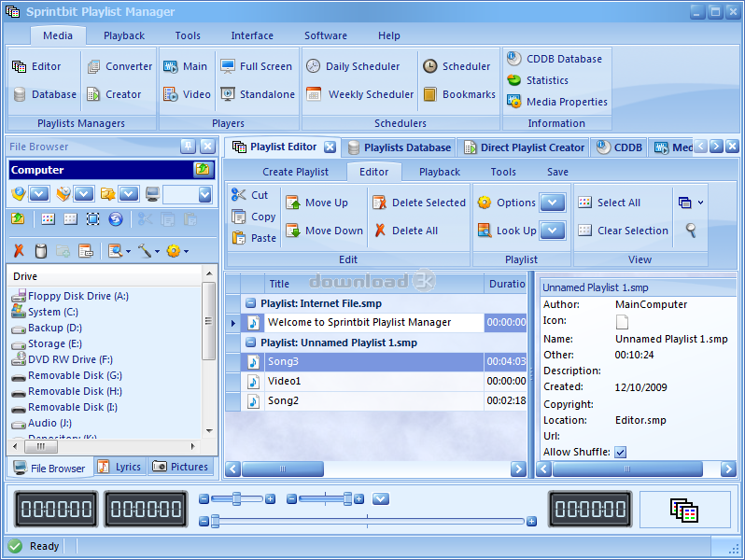Select the Song2 playlist row
This screenshot has width=745, height=560.
375,401
